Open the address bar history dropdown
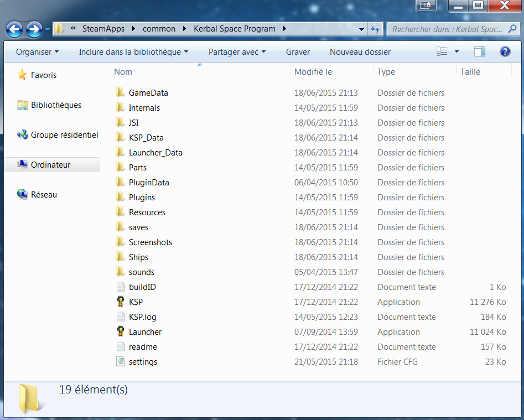This screenshot has height=420, width=524. click(x=361, y=29)
